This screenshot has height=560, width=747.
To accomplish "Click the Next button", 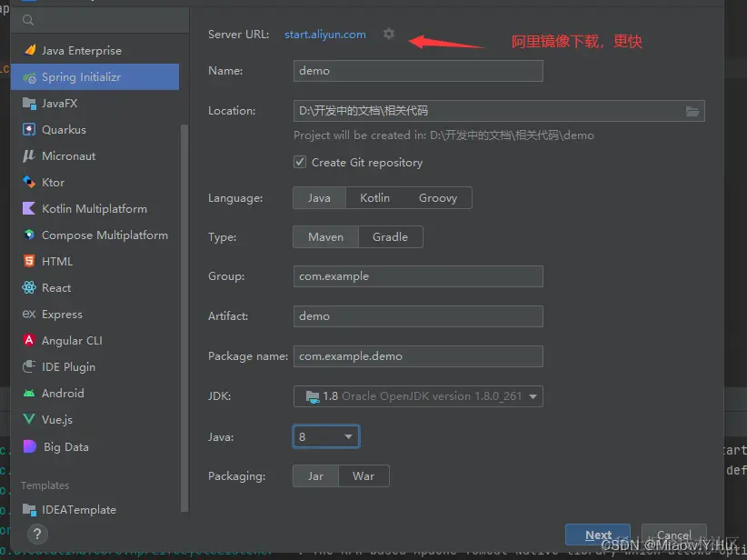I will click(598, 535).
